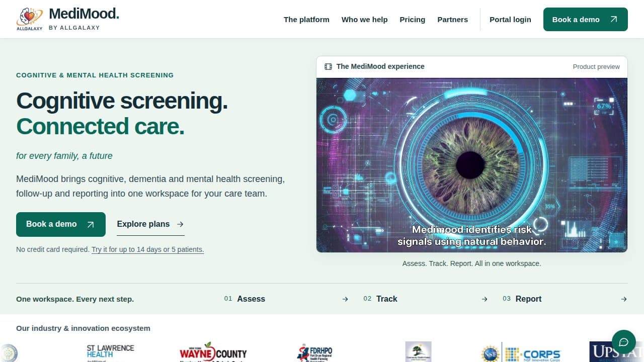Play the MediMood experience eye video preview
This screenshot has height=362, width=644.
472,165
